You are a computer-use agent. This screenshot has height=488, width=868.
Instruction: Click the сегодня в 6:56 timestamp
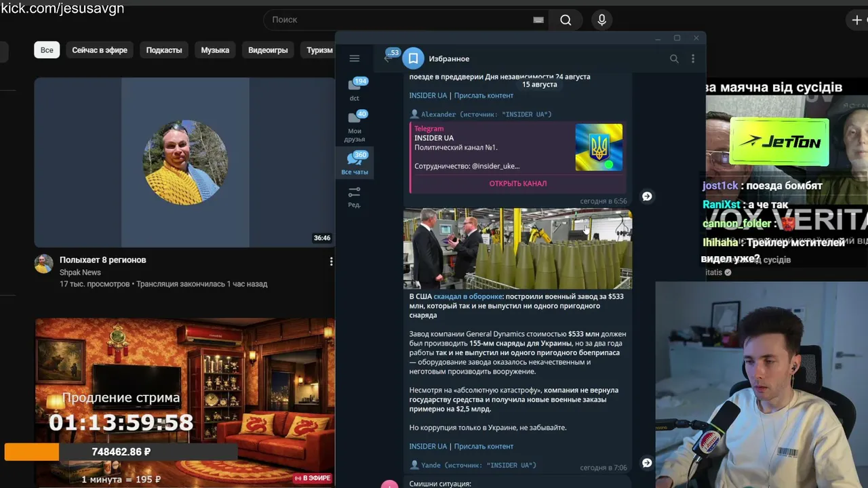[604, 201]
